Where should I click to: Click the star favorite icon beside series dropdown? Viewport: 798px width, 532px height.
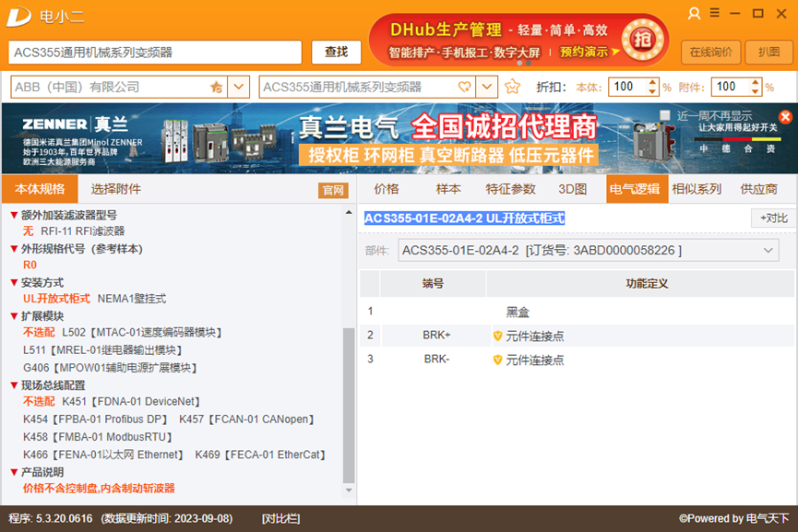[512, 87]
